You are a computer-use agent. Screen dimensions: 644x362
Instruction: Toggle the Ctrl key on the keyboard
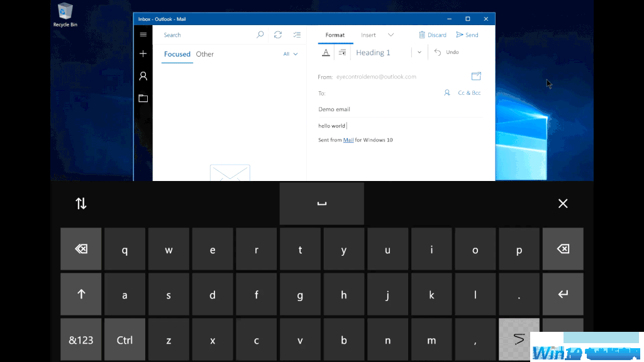click(125, 340)
